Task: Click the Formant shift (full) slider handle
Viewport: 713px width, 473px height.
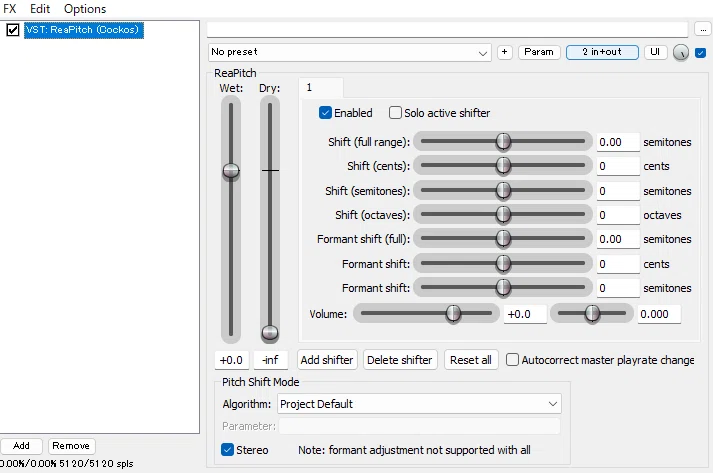Action: [x=503, y=239]
